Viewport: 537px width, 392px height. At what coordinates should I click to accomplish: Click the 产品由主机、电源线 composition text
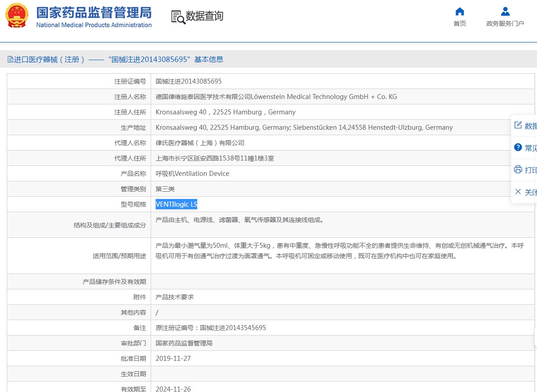240,220
